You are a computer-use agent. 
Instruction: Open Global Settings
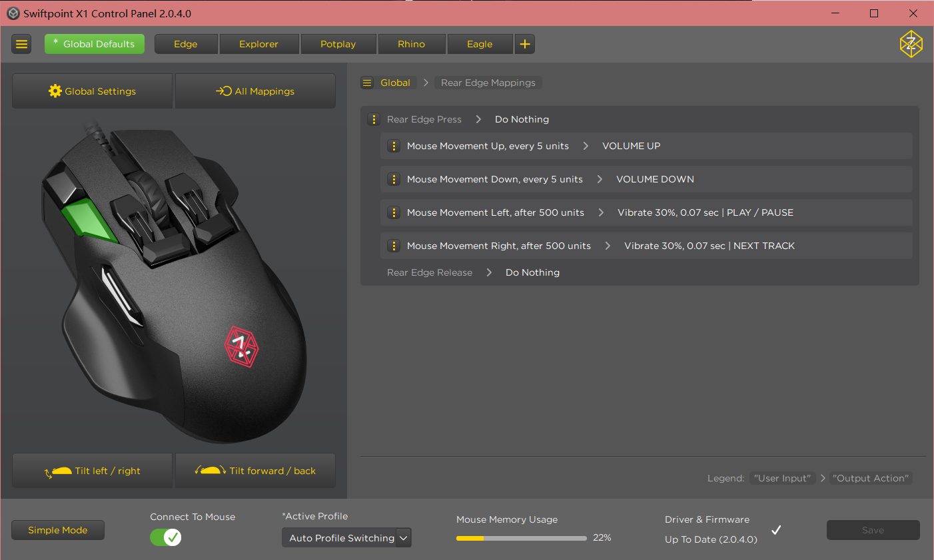93,91
